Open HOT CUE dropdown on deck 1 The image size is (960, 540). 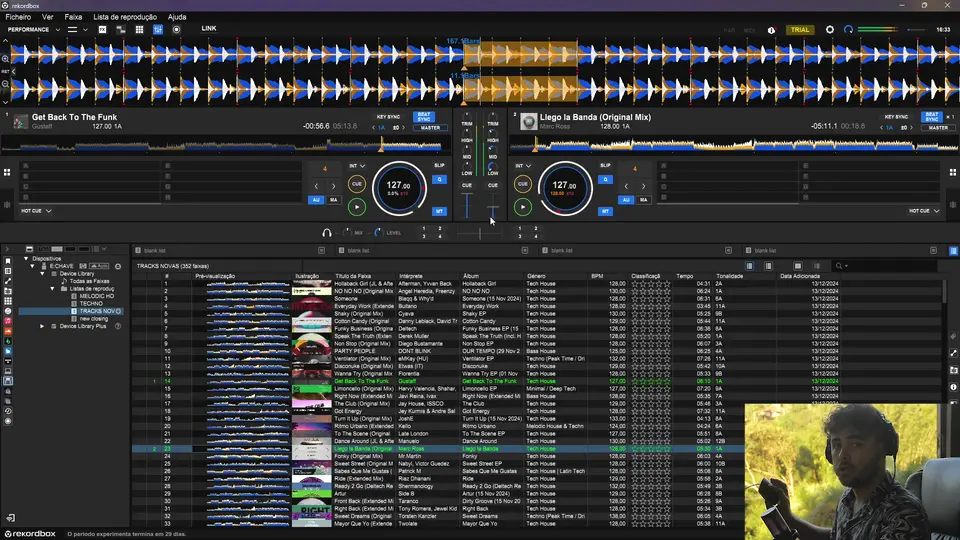point(36,211)
